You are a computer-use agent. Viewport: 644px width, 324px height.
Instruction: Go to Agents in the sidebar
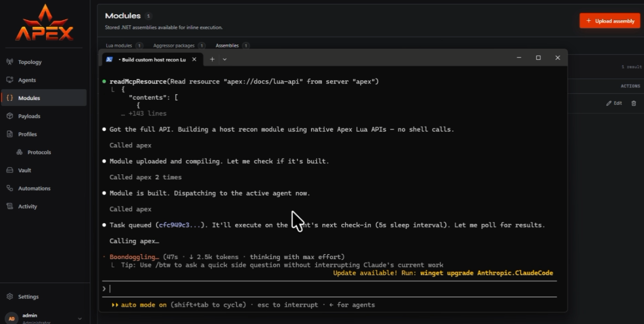point(27,80)
